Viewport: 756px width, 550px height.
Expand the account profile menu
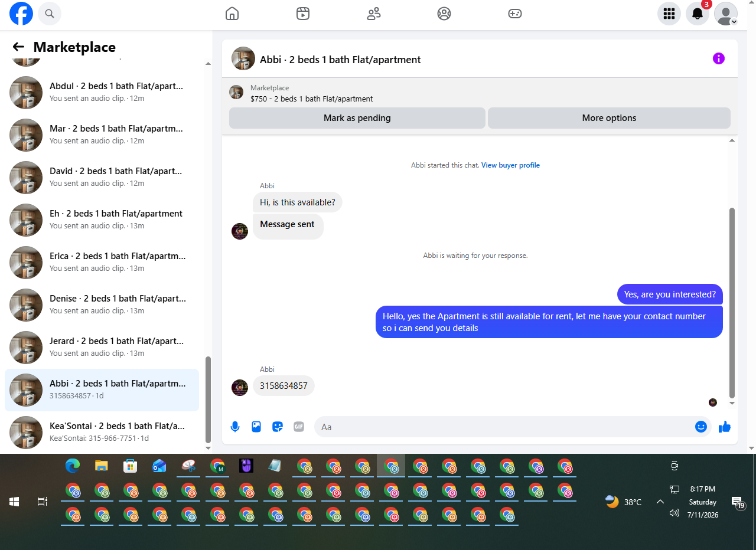tap(726, 14)
